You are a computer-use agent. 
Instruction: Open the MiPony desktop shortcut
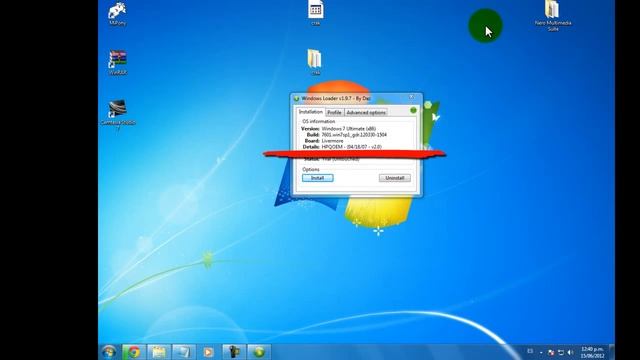coord(117,13)
